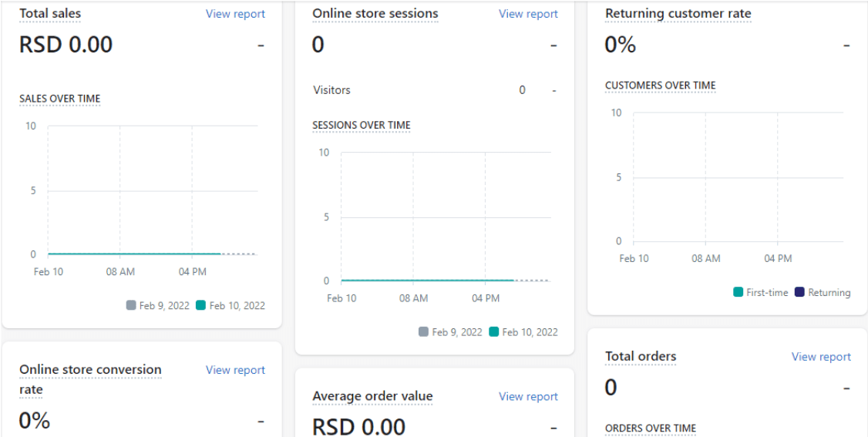Click the Online store sessions title

pyautogui.click(x=375, y=14)
